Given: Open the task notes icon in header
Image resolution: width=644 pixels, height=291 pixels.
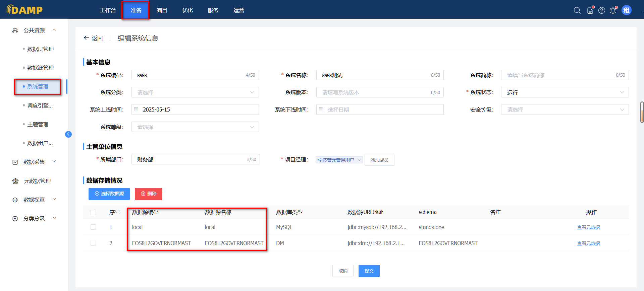Looking at the screenshot, I should coord(590,10).
